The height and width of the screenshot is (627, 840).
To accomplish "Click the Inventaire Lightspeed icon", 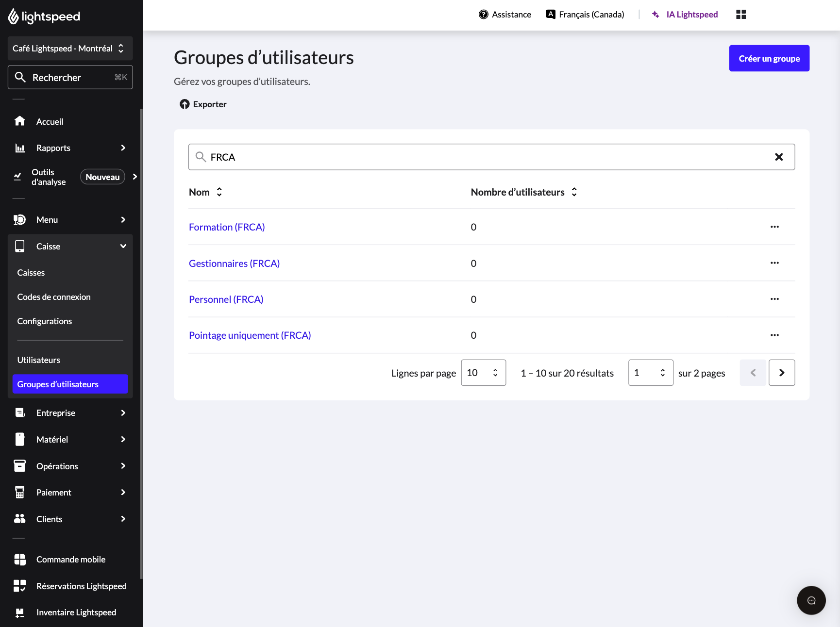I will pos(19,612).
